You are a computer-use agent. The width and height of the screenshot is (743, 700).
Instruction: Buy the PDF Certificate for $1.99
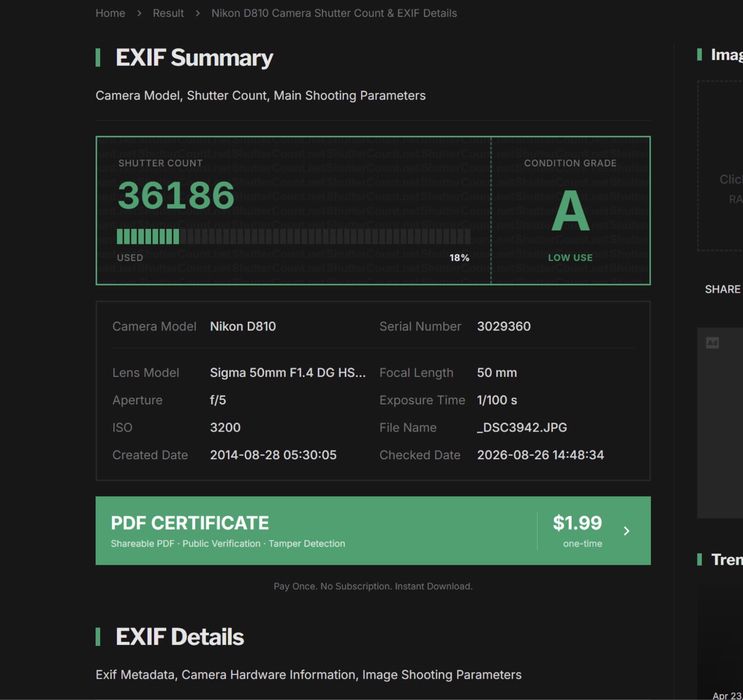click(373, 530)
